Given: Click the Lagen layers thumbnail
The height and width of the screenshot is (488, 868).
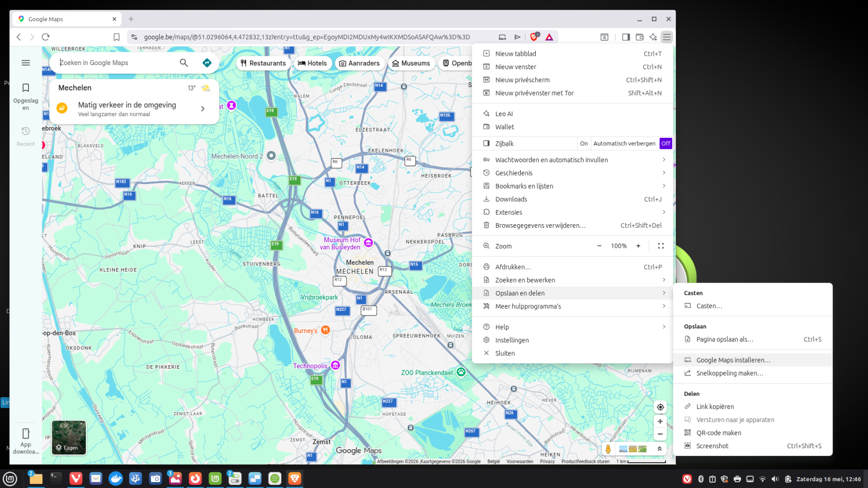Looking at the screenshot, I should click(69, 437).
